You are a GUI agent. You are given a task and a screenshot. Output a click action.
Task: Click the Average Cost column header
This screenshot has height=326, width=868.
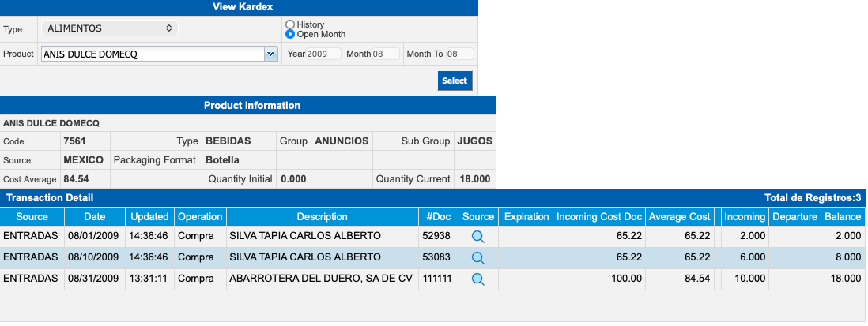[x=679, y=217]
